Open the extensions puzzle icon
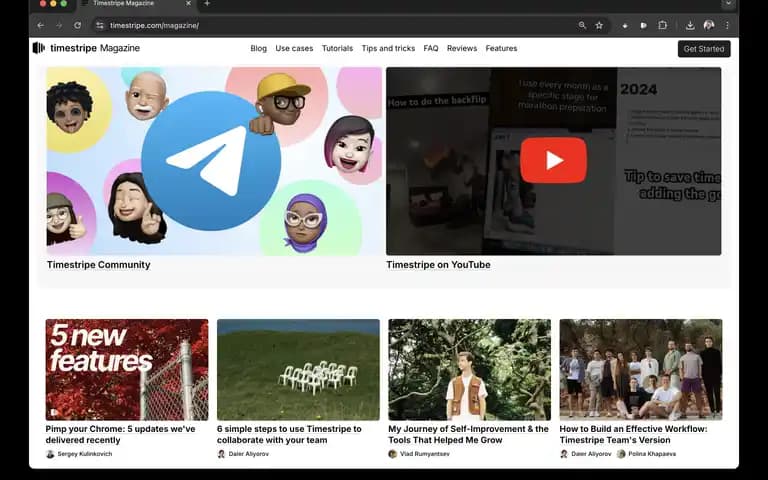The height and width of the screenshot is (480, 768). point(663,25)
